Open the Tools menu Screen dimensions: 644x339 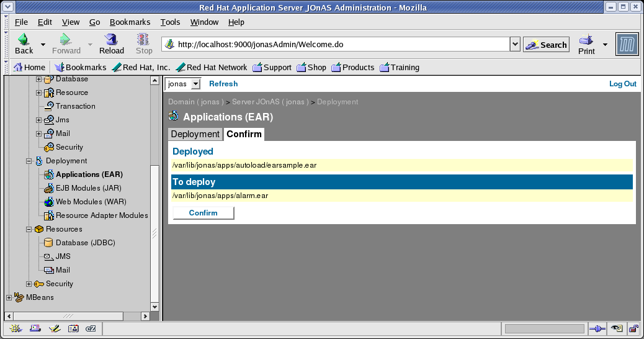click(x=170, y=22)
